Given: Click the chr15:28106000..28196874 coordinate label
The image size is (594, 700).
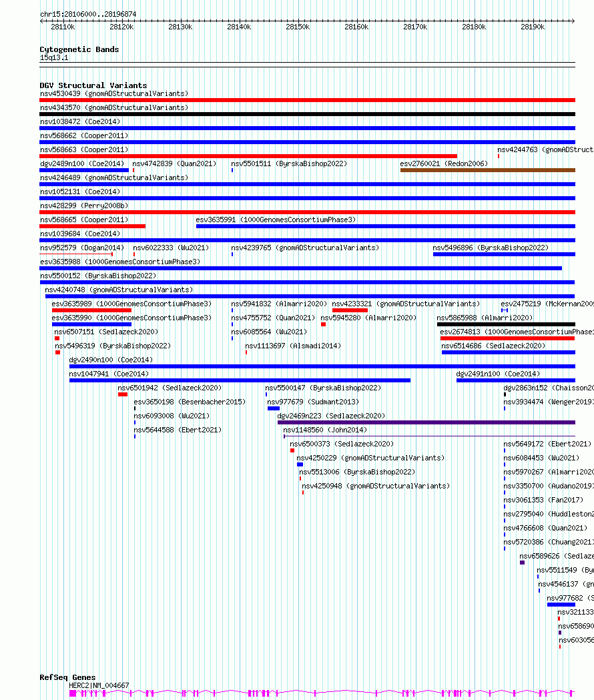Looking at the screenshot, I should pos(88,14).
